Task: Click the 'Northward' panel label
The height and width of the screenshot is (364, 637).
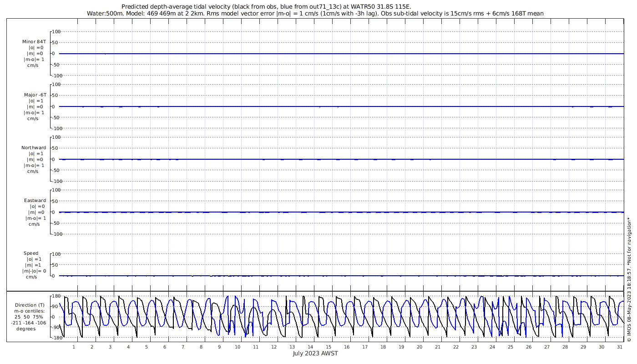Action: coord(34,148)
